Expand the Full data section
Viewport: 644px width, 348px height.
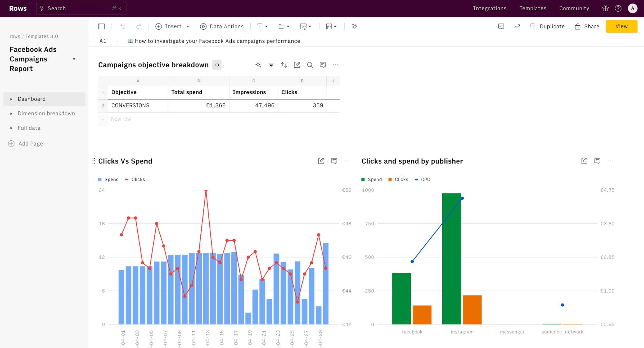[11, 128]
